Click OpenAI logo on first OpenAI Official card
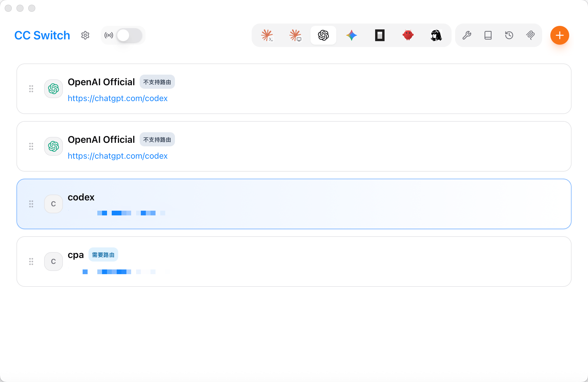Image resolution: width=588 pixels, height=382 pixels. click(54, 89)
